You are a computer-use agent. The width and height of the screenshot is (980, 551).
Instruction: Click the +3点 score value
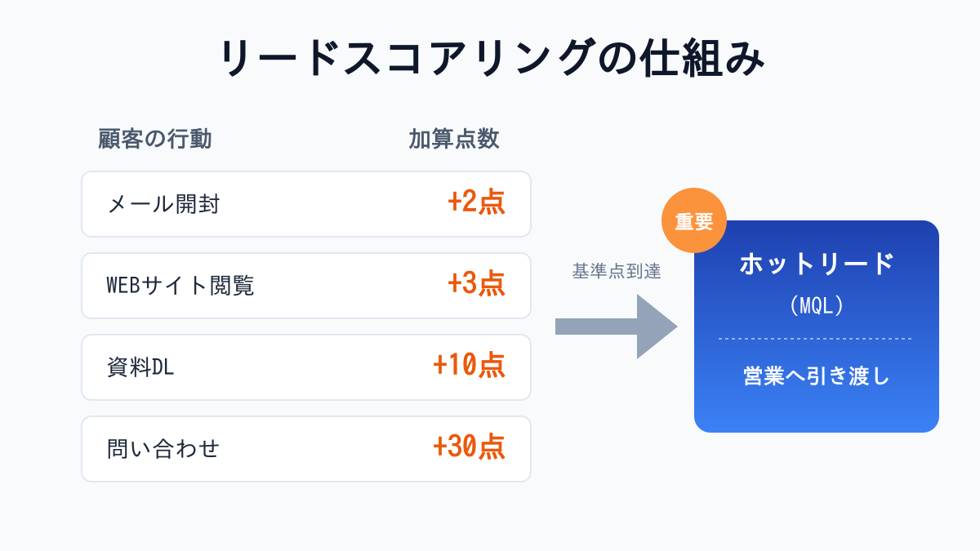pos(476,285)
